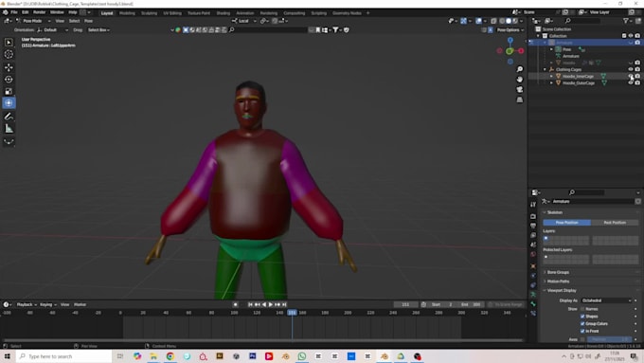
Task: Enable the Names checkbox under Show
Action: click(x=582, y=309)
